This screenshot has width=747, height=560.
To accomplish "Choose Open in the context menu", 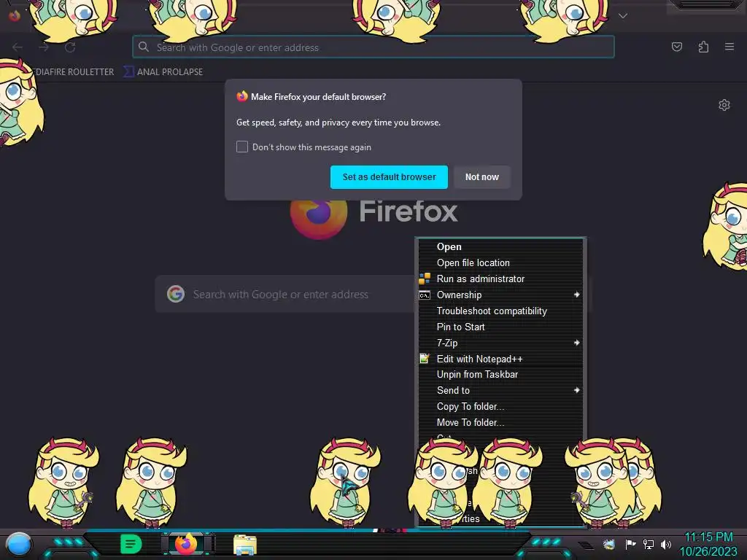I will [x=500, y=246].
